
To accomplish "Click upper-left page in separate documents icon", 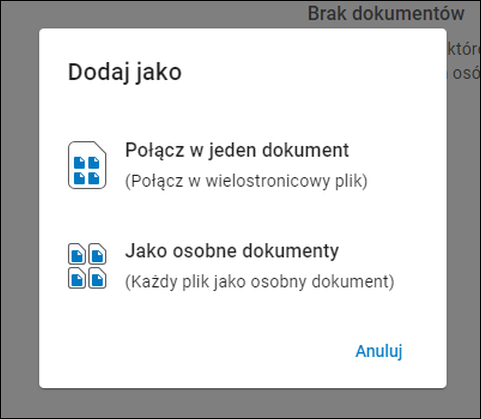I will coord(77,254).
